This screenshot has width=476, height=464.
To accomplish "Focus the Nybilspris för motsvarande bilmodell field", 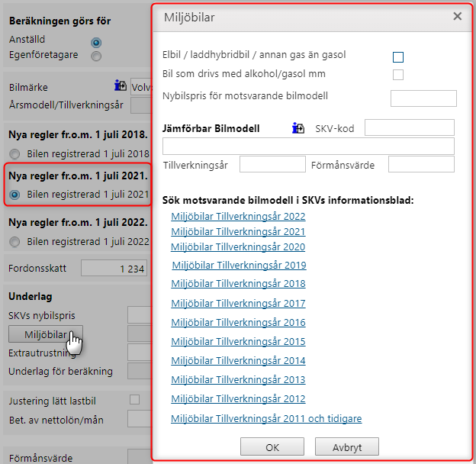I will click(423, 98).
